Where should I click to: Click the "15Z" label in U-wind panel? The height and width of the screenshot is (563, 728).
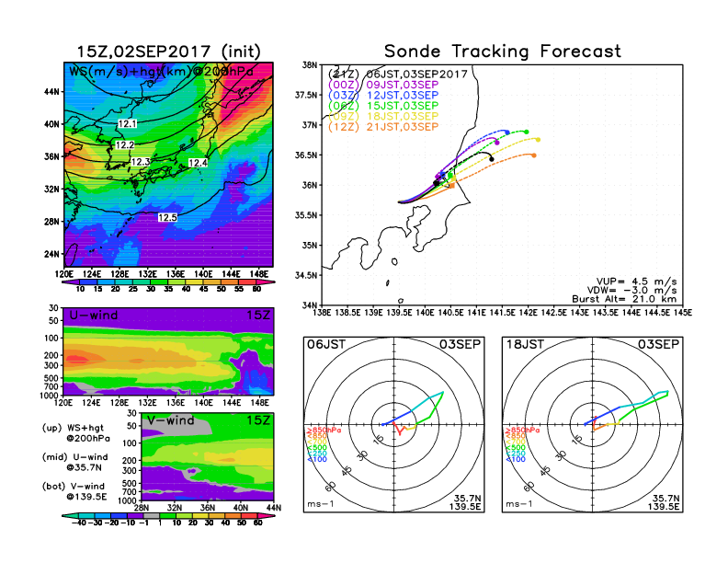point(257,315)
